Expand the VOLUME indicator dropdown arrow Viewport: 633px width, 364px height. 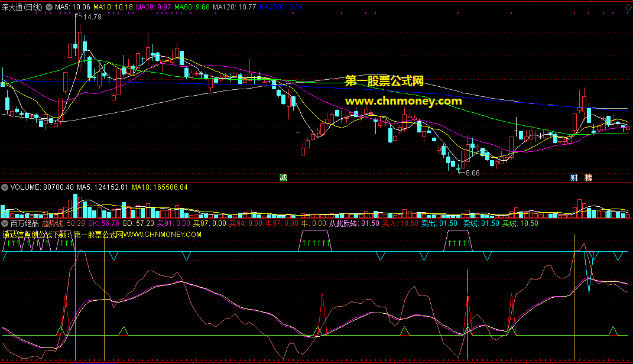[5, 187]
